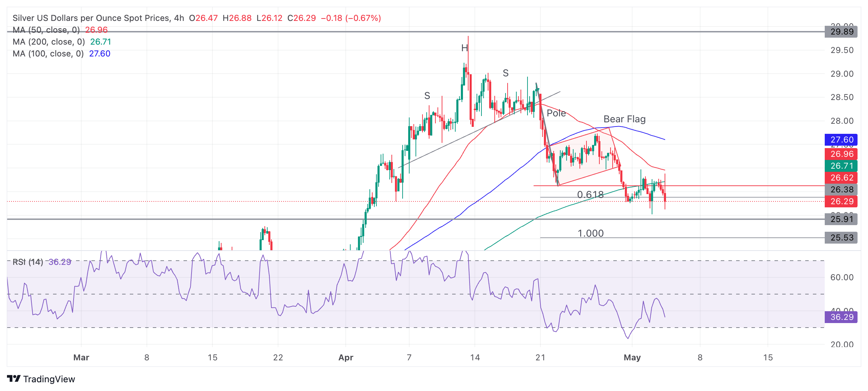Click the MA (50, close, 0) legend

point(46,30)
